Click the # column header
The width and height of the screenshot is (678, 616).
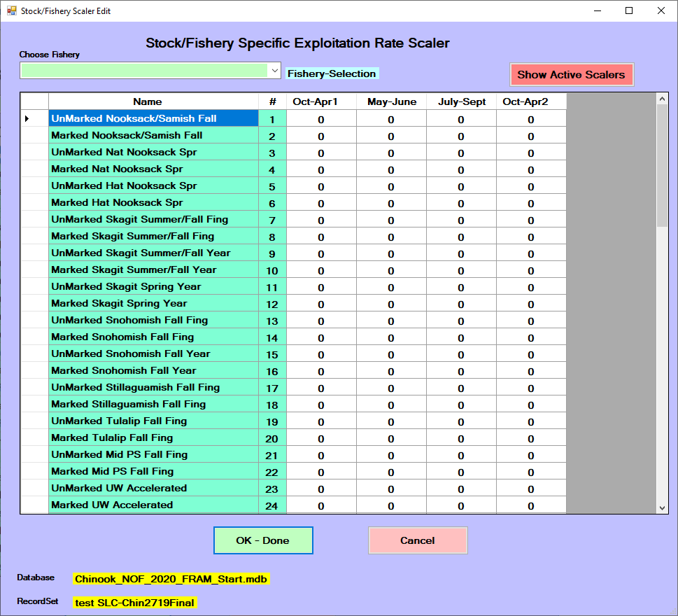272,101
